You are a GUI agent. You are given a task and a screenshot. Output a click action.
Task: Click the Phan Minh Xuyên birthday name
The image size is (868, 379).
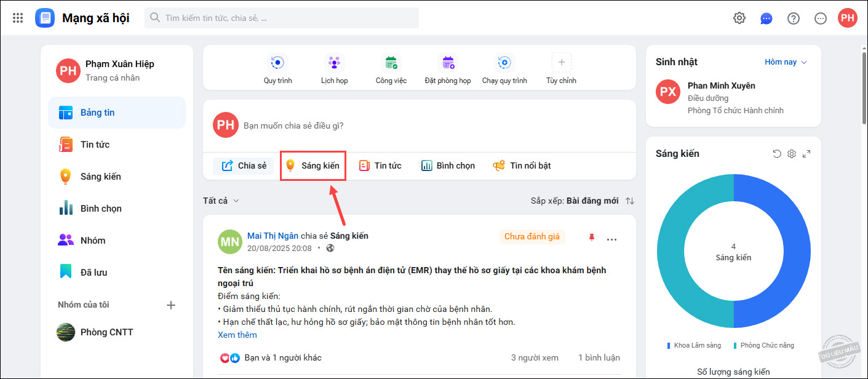pyautogui.click(x=722, y=86)
